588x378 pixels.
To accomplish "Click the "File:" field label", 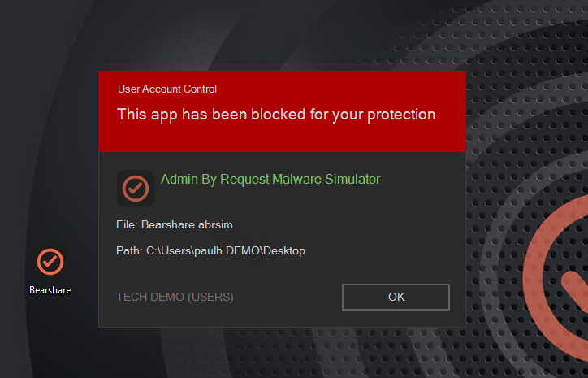I will tap(128, 225).
